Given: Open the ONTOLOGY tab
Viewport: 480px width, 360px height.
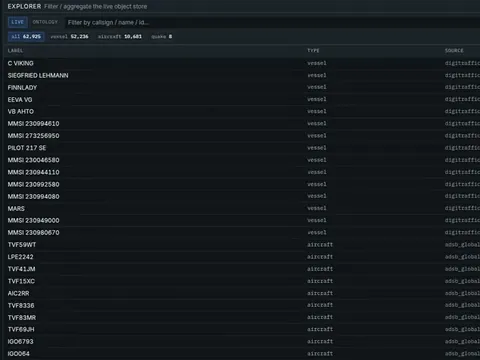Looking at the screenshot, I should coord(45,22).
